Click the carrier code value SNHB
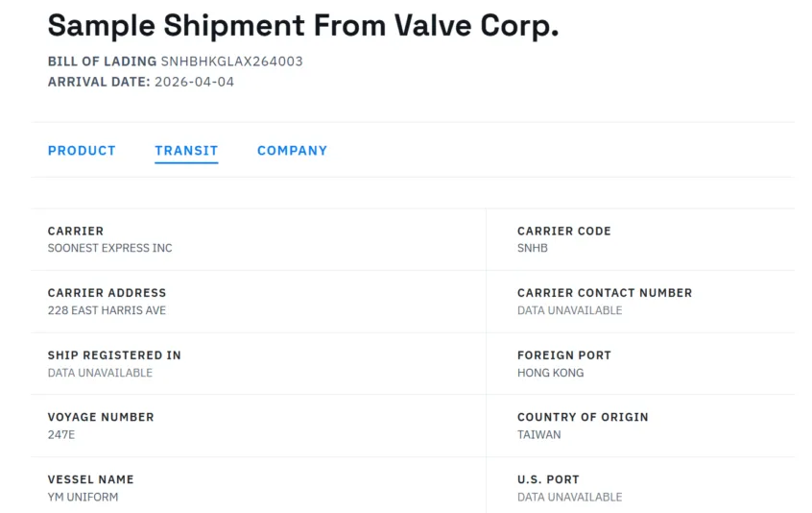812x513 pixels. point(533,248)
